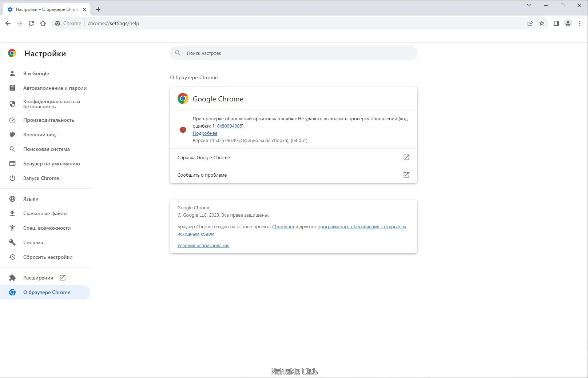
Task: Expand the tab search chevron
Action: coord(529,5)
